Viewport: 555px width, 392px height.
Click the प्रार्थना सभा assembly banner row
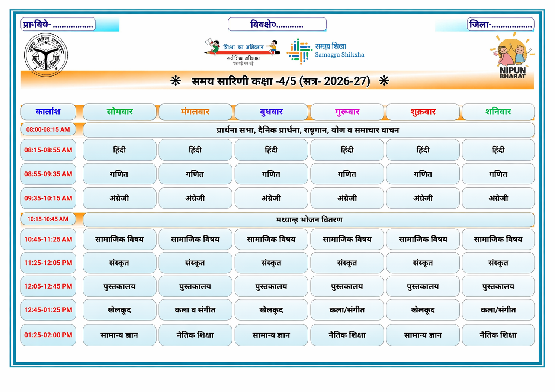308,130
